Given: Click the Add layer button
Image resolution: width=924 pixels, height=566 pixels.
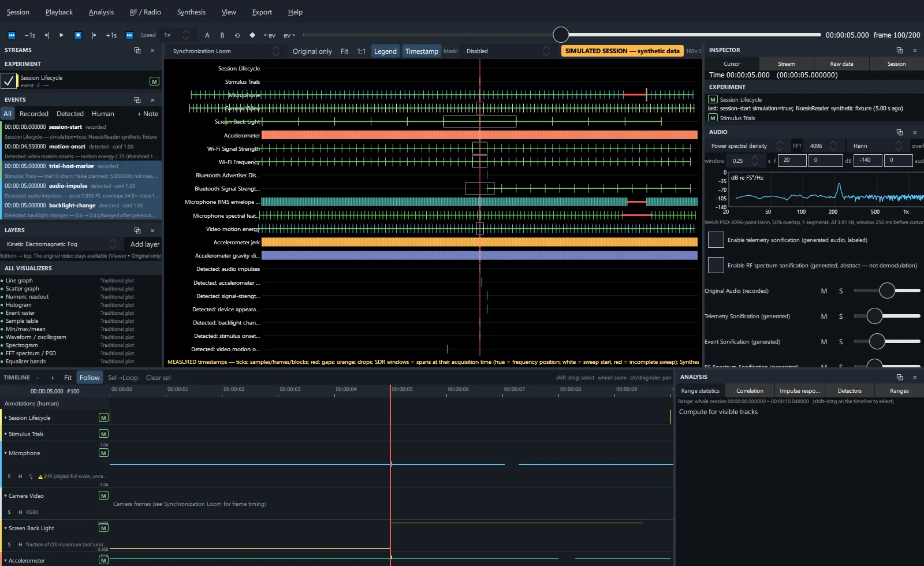Looking at the screenshot, I should tap(144, 244).
